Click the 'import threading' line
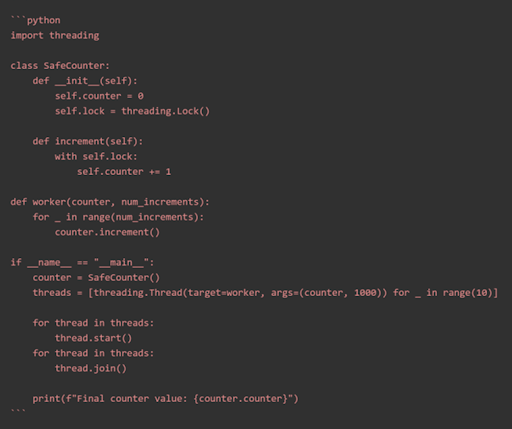This screenshot has height=429, width=512. click(55, 35)
